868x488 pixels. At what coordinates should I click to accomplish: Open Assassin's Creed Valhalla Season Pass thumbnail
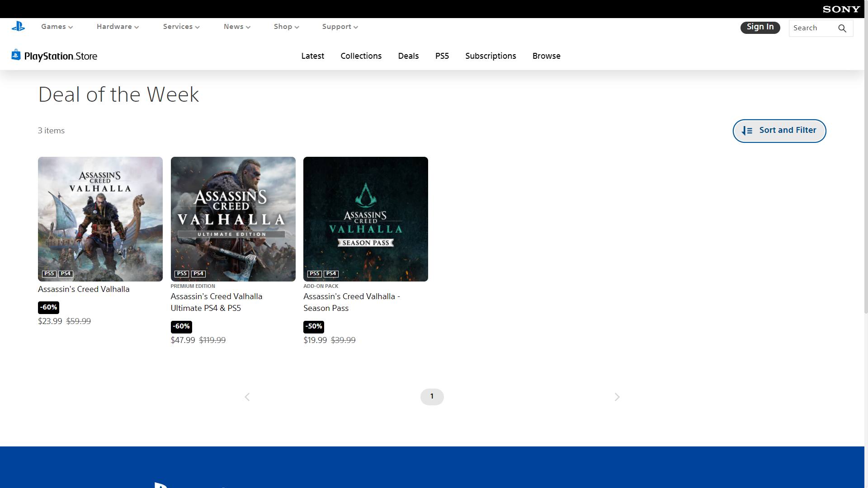coord(365,219)
